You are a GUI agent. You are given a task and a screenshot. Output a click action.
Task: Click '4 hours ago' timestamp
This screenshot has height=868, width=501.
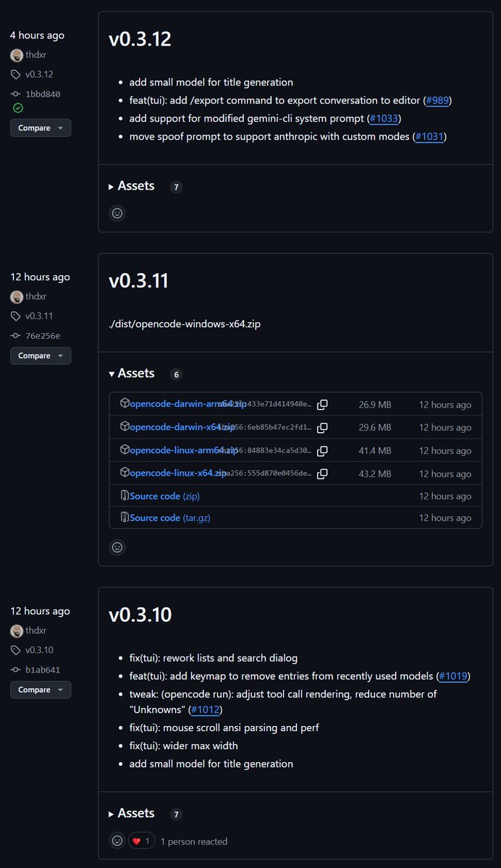click(x=37, y=35)
